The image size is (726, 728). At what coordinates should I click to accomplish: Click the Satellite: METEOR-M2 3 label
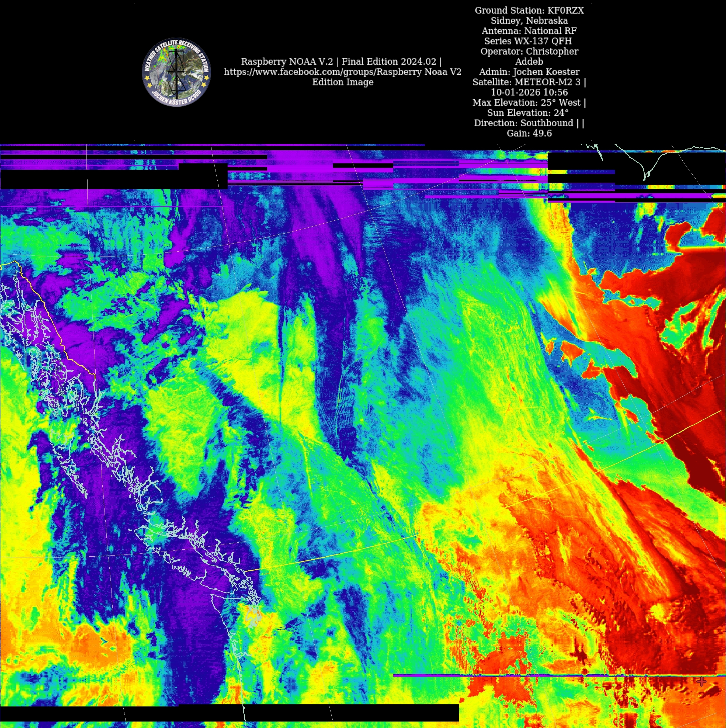[x=528, y=82]
